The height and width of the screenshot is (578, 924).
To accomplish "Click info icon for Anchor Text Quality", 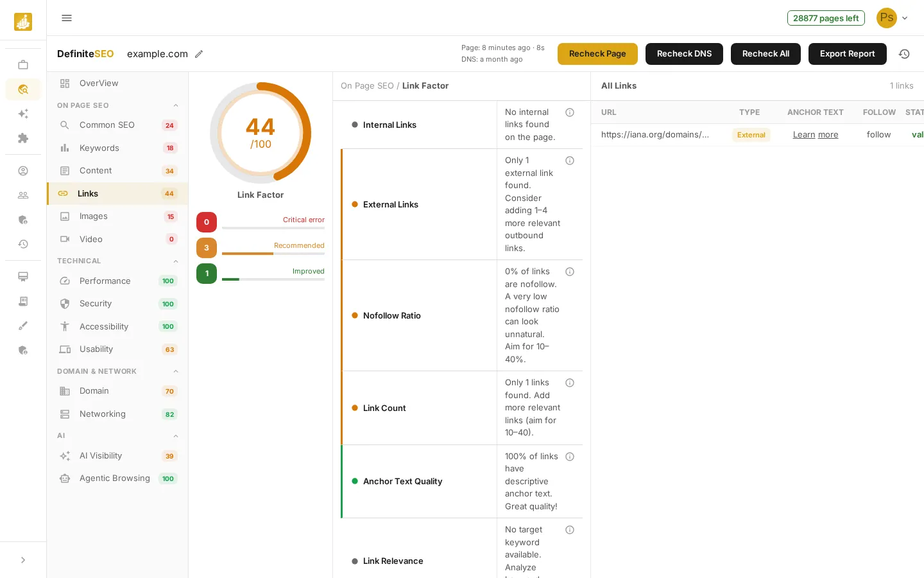I will 570,457.
